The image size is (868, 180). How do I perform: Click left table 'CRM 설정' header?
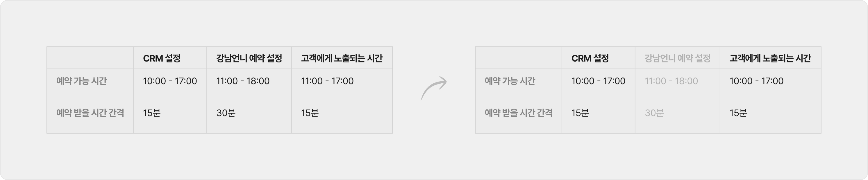click(162, 59)
